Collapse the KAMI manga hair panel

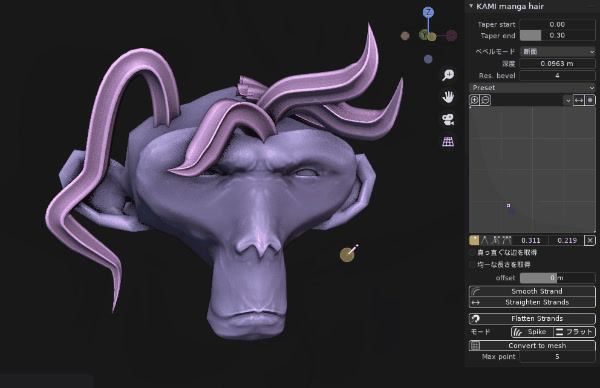[x=471, y=6]
